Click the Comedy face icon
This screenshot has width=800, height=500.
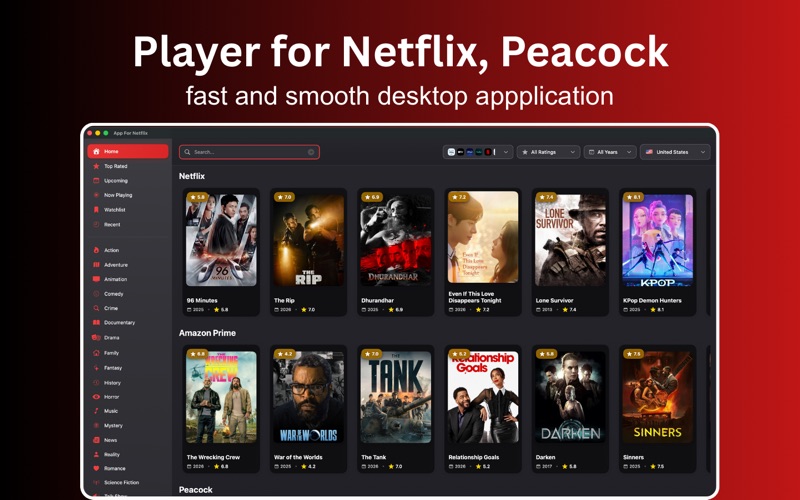(96, 294)
